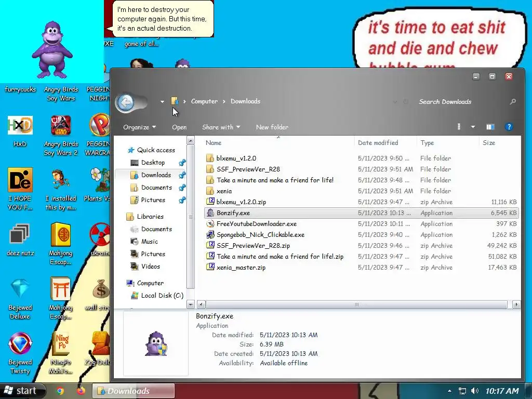Image resolution: width=532 pixels, height=399 pixels.
Task: Click the Back navigation arrow in Explorer
Action: (126, 102)
